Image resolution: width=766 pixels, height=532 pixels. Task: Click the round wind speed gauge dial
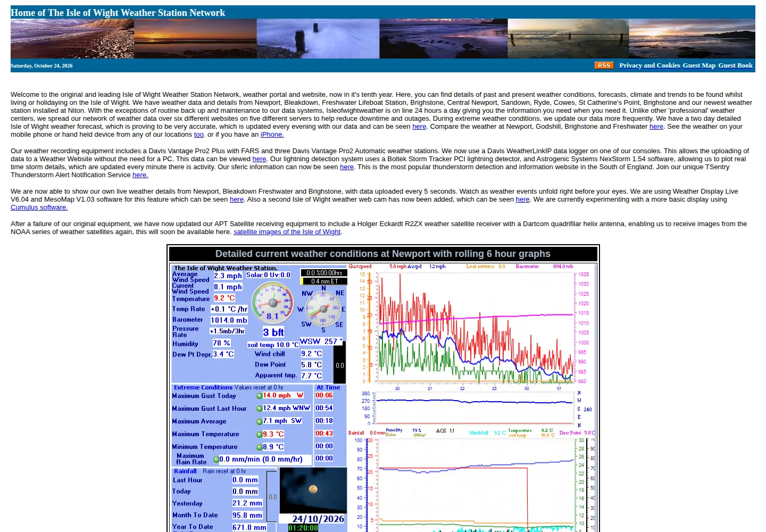point(272,303)
